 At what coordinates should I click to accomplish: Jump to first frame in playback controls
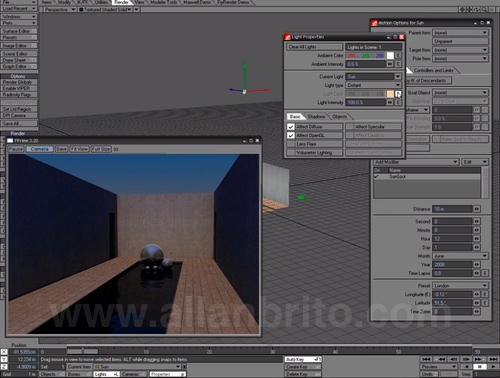(x=426, y=359)
